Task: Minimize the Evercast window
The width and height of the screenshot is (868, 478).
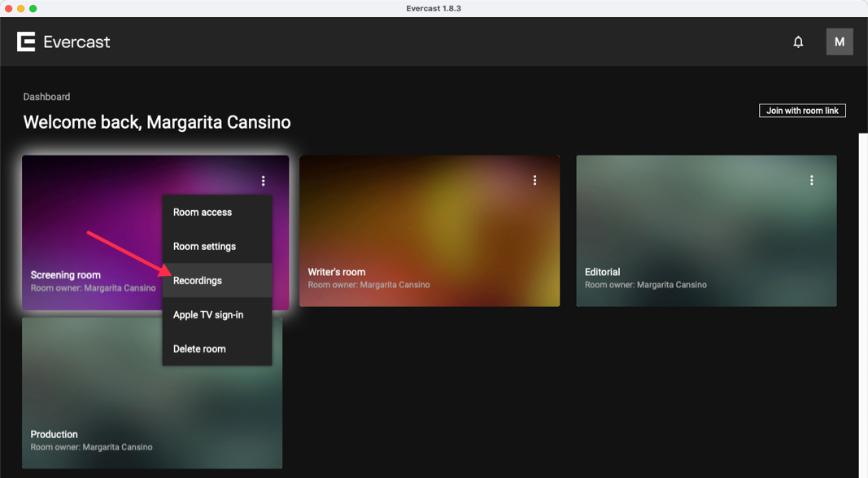Action: coord(20,8)
